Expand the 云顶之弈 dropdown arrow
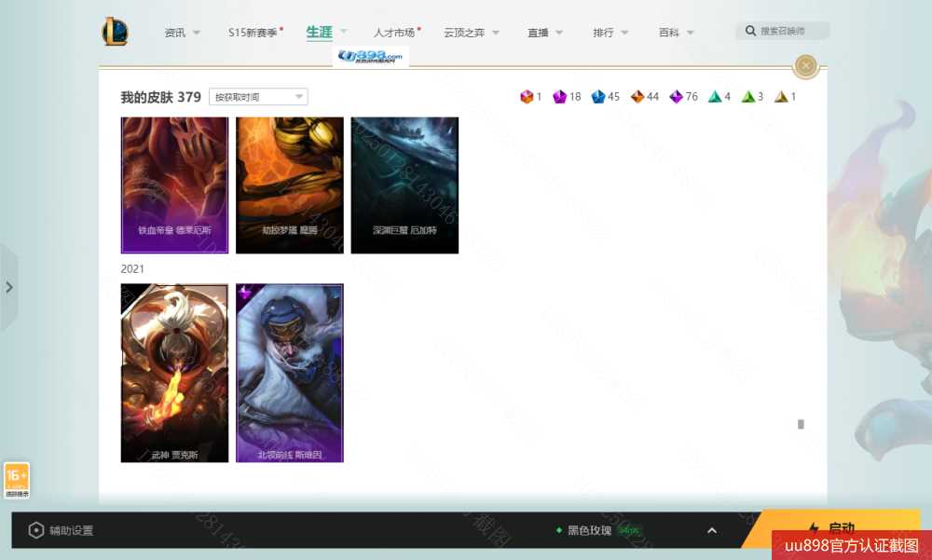Viewport: 932px width, 560px height. coord(496,33)
